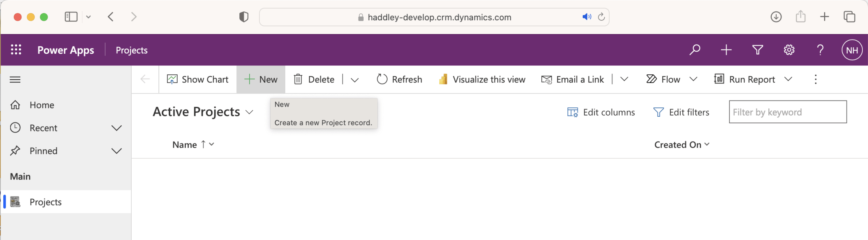Open the advanced filter funnel icon in header
Image resolution: width=868 pixels, height=240 pixels.
(757, 50)
